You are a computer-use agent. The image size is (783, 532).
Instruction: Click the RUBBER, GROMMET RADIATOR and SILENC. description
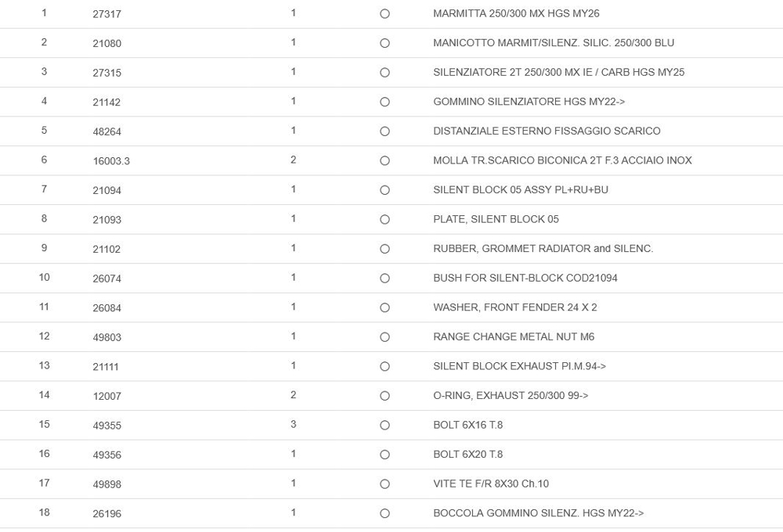[543, 249]
